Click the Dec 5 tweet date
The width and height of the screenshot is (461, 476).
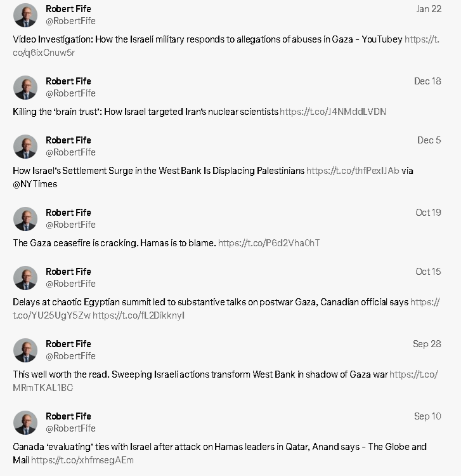coord(429,140)
